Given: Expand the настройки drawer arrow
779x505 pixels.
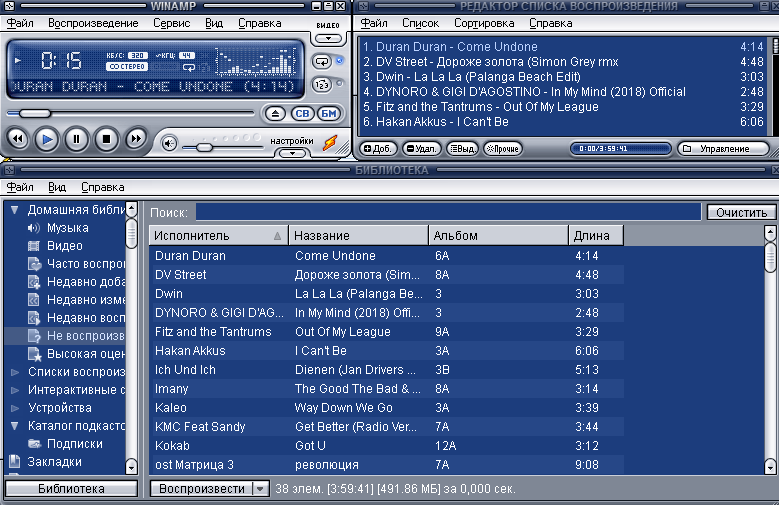Looking at the screenshot, I should (x=292, y=153).
